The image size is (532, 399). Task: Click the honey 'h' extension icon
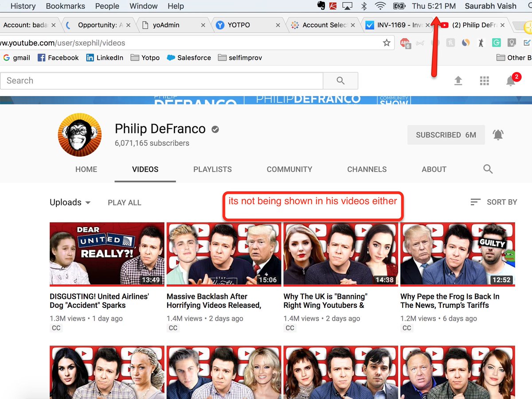(450, 43)
